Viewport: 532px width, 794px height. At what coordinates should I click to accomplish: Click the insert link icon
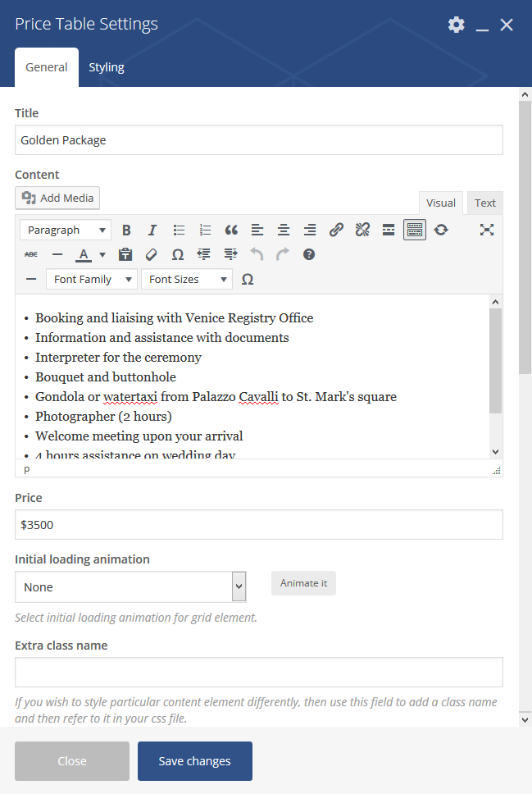336,230
